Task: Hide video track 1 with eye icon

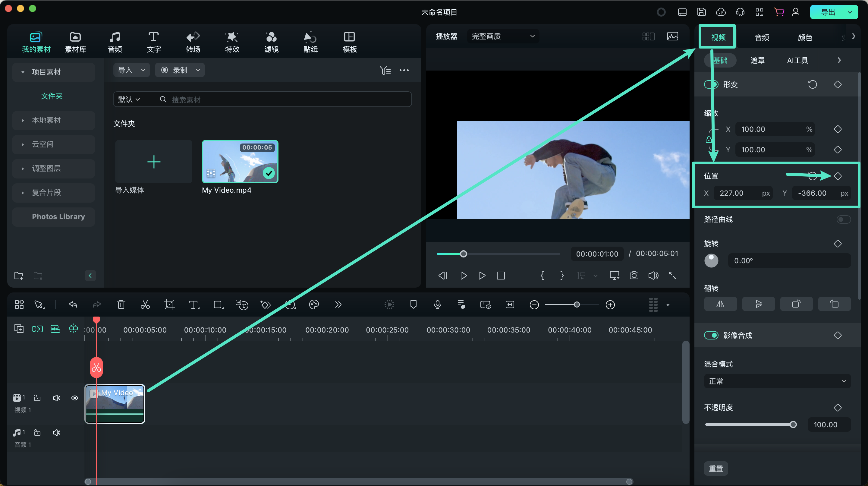Action: click(x=75, y=398)
